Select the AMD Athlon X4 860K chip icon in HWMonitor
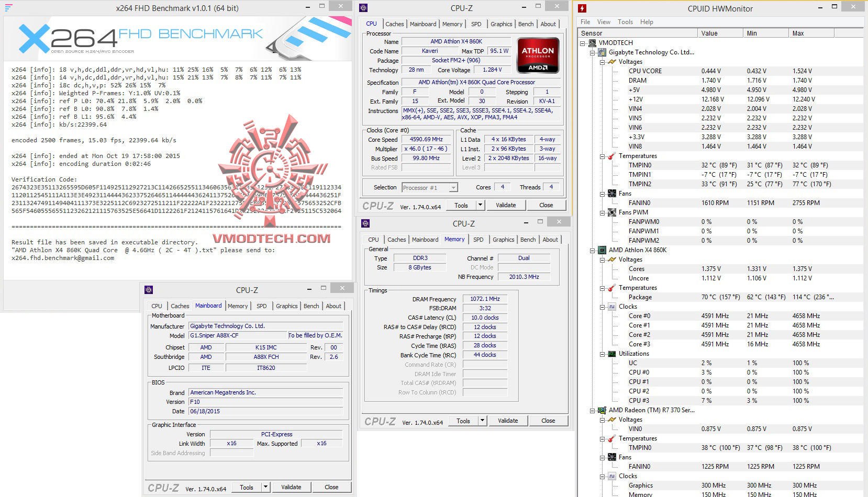868x497 pixels. click(602, 250)
